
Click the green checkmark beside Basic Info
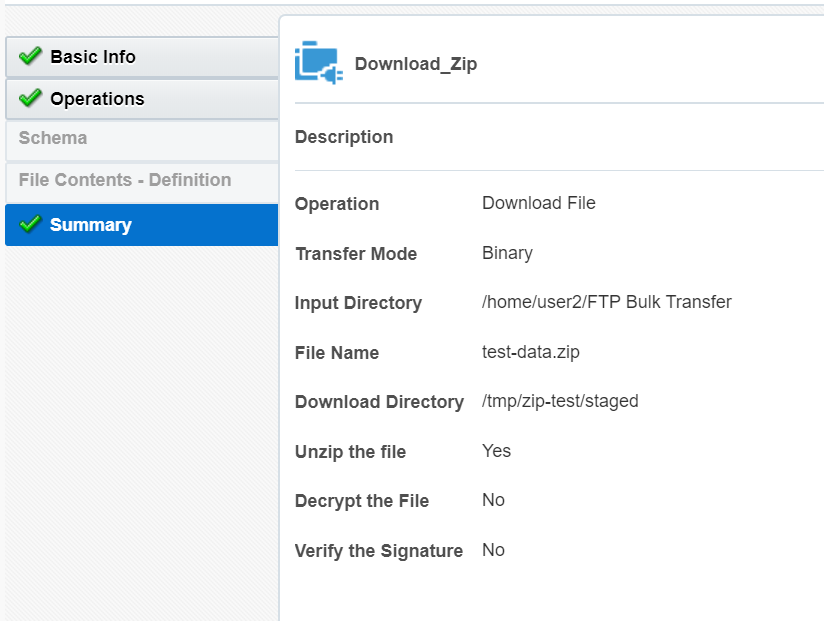point(28,56)
